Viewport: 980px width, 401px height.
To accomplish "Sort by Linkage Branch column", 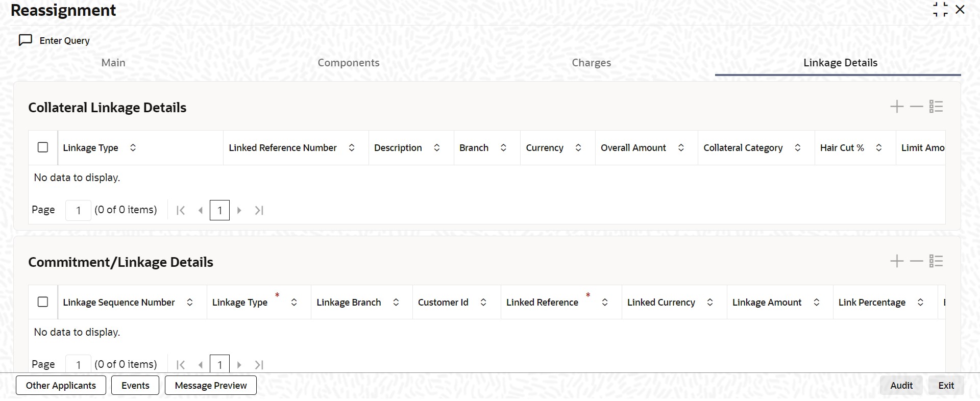I will pos(396,302).
